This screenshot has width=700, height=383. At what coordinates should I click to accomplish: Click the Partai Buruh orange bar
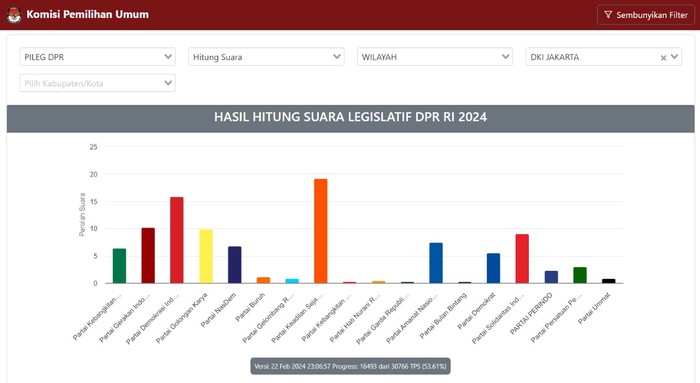263,280
